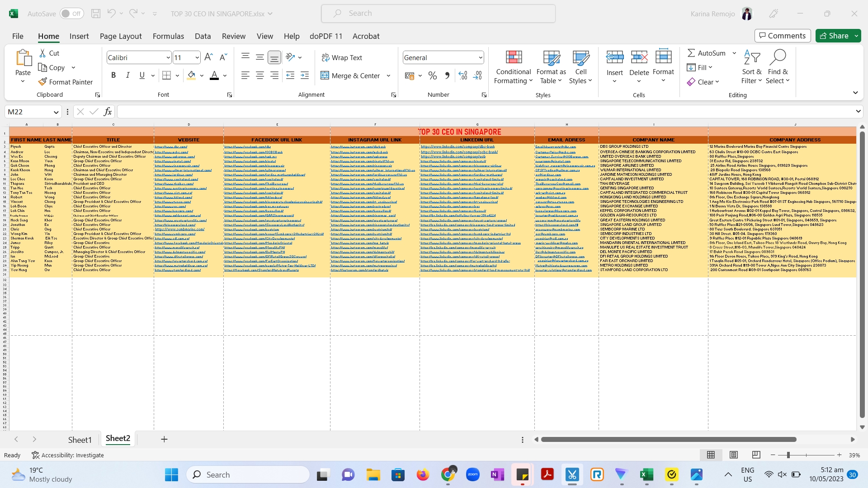Increase font size with larger A icon
Screen dimensions: 868x488
208,57
